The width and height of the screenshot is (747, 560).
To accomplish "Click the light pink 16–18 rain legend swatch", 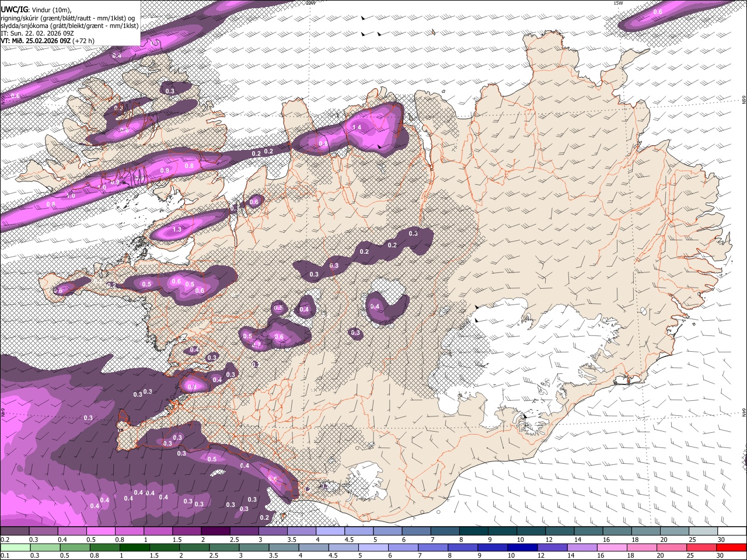I will click(612, 547).
